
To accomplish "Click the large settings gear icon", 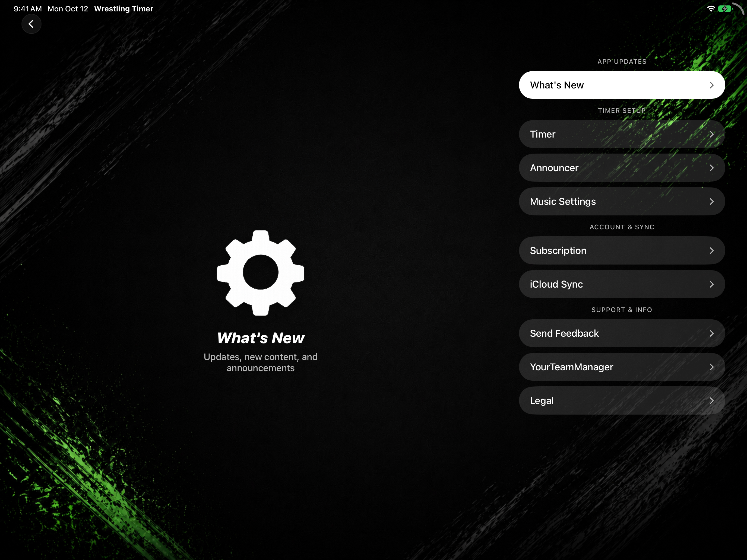I will 260,273.
